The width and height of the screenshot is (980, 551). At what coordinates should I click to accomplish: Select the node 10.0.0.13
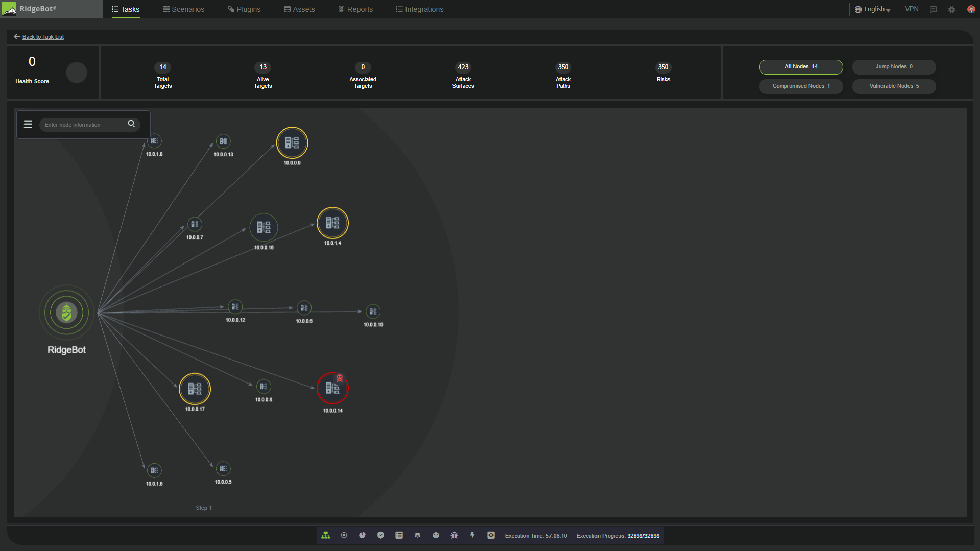point(223,141)
